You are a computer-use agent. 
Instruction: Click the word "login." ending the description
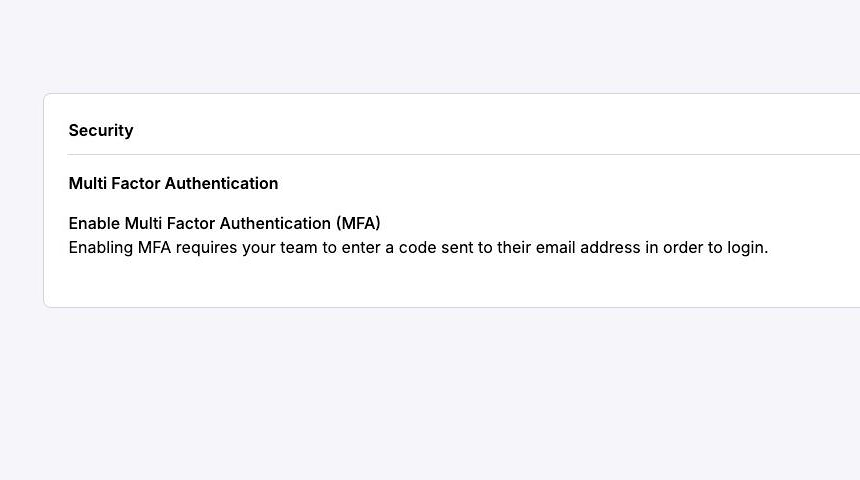coord(747,248)
